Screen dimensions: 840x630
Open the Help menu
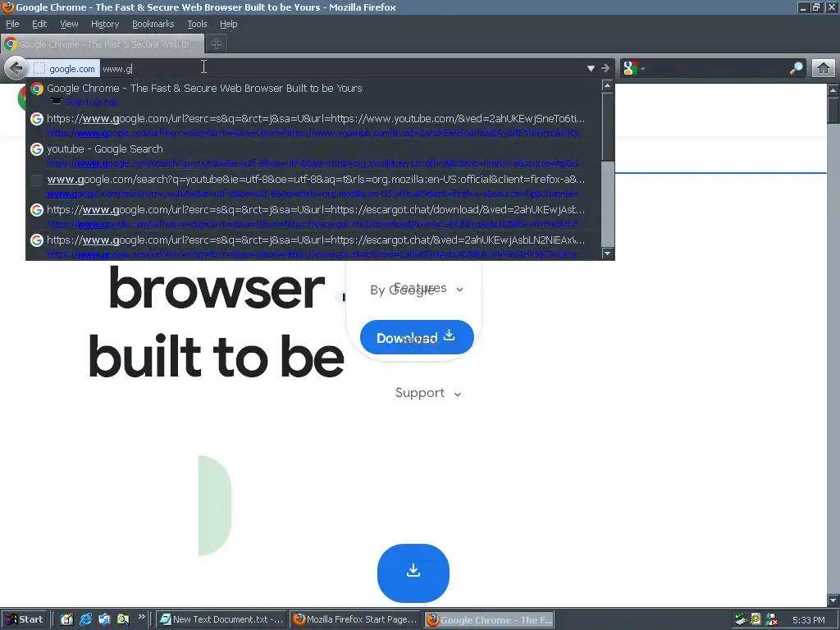(x=228, y=24)
